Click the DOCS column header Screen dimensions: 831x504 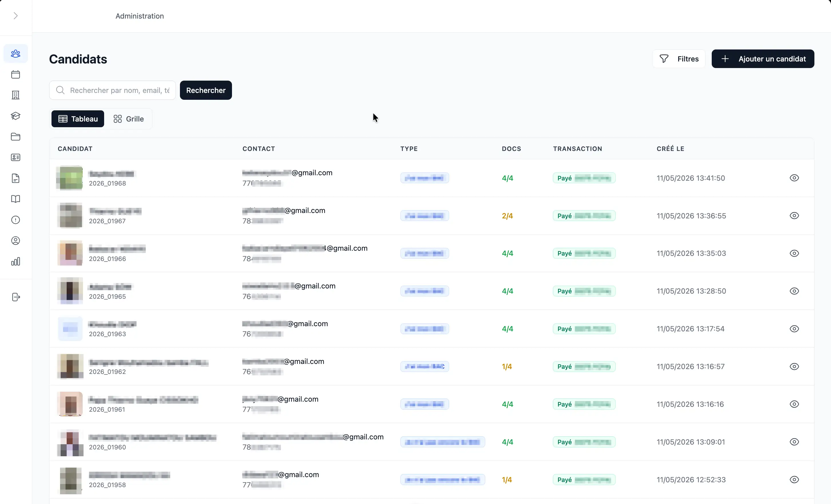pos(511,149)
